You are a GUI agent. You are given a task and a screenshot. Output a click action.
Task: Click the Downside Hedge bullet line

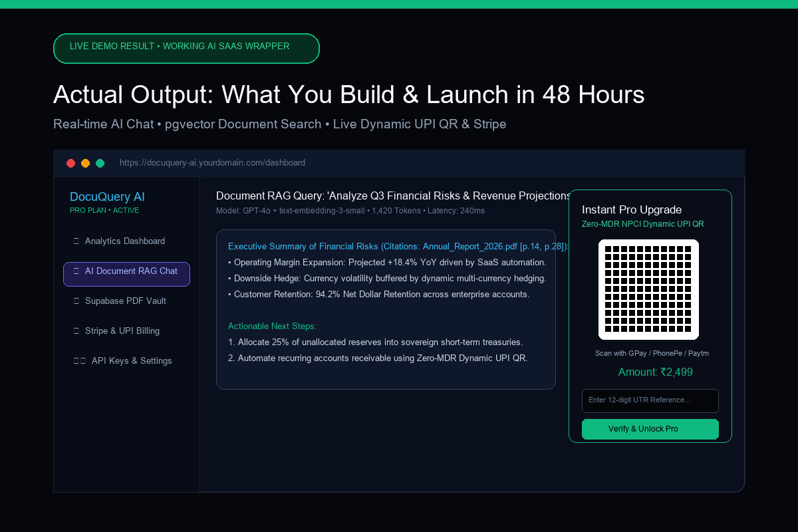tap(387, 278)
